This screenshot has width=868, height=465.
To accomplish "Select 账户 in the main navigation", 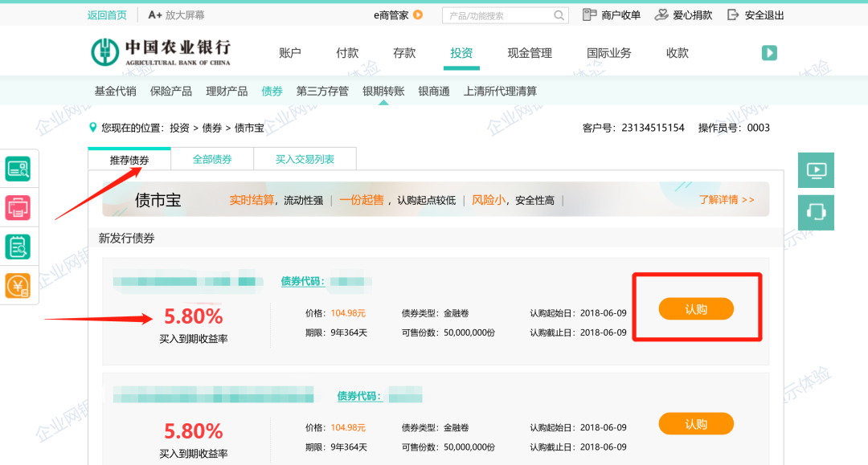I will pos(290,53).
